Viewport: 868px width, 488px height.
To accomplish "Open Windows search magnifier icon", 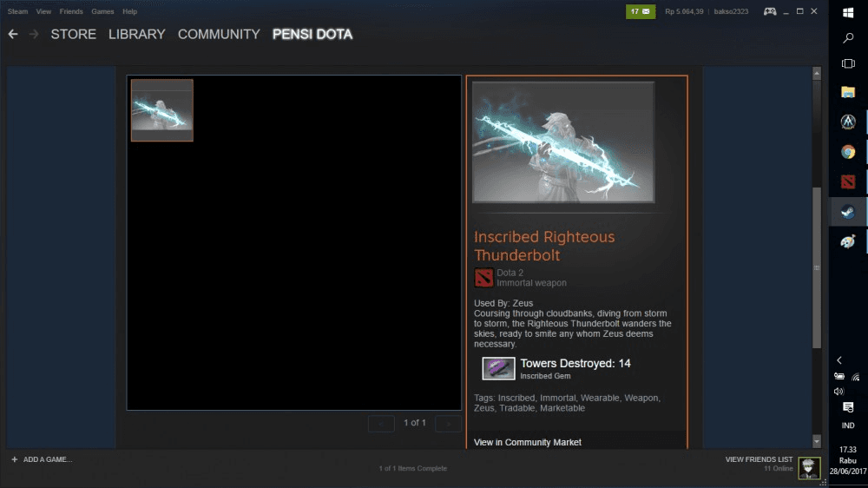I will point(847,37).
